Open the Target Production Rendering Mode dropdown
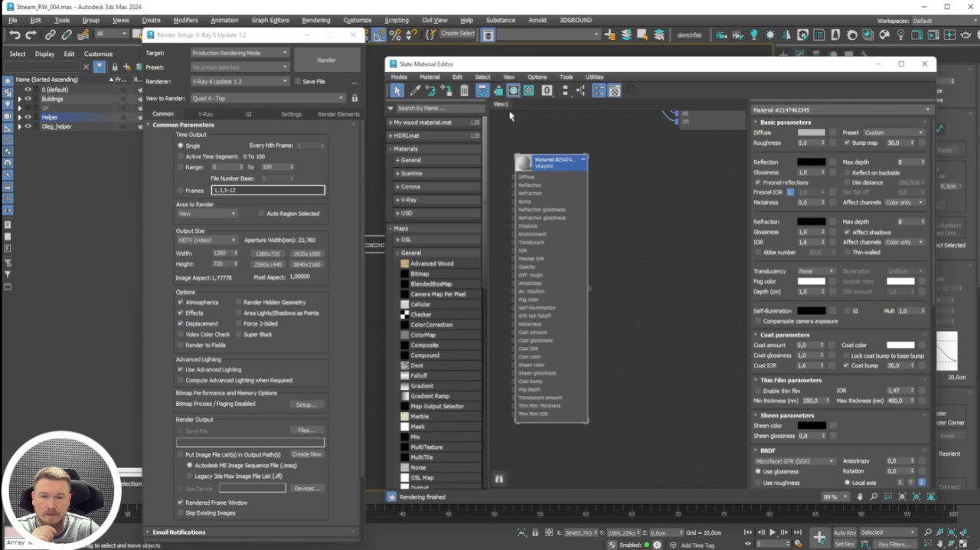 [x=240, y=53]
